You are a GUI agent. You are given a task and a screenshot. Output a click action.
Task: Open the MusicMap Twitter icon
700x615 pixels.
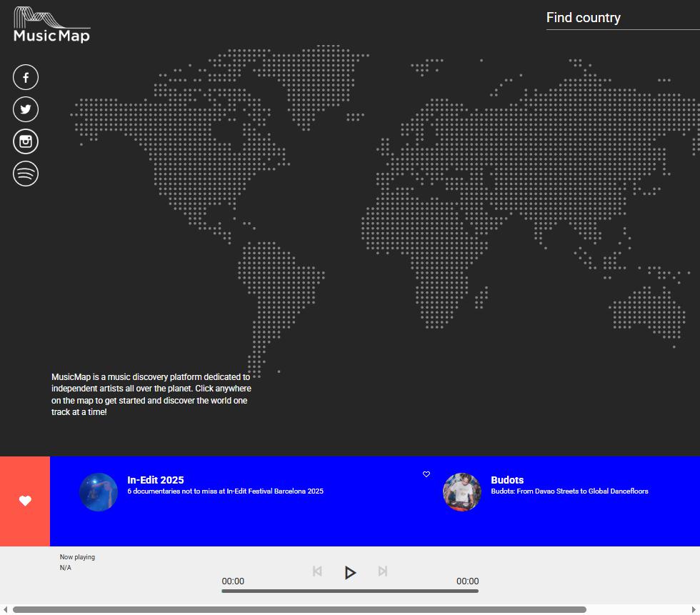(x=26, y=109)
